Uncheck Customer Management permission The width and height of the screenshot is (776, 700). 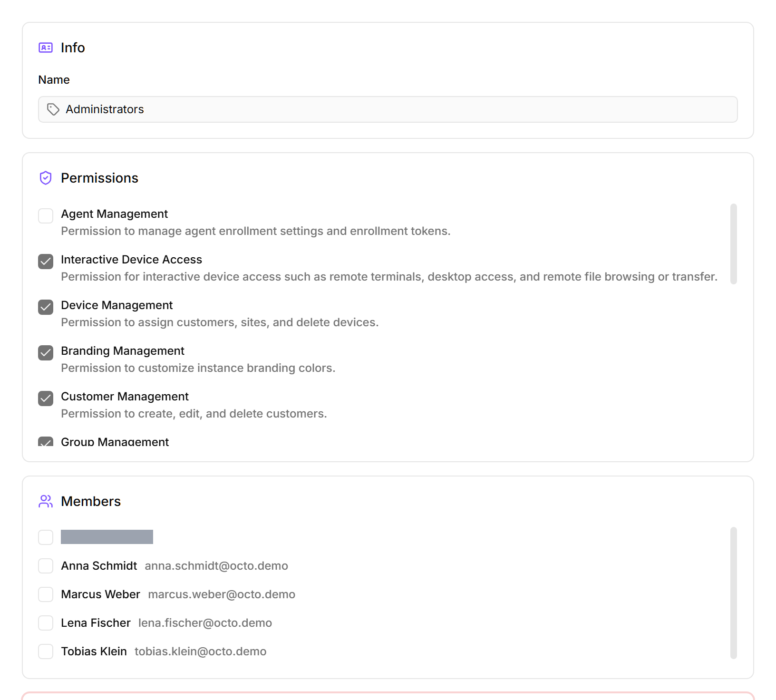(46, 399)
